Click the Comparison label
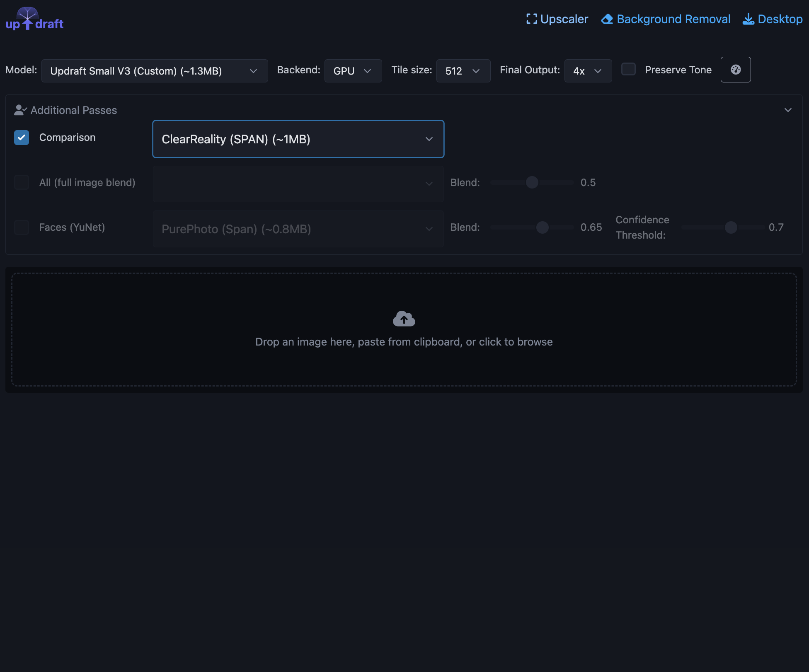This screenshot has height=672, width=809. tap(67, 137)
